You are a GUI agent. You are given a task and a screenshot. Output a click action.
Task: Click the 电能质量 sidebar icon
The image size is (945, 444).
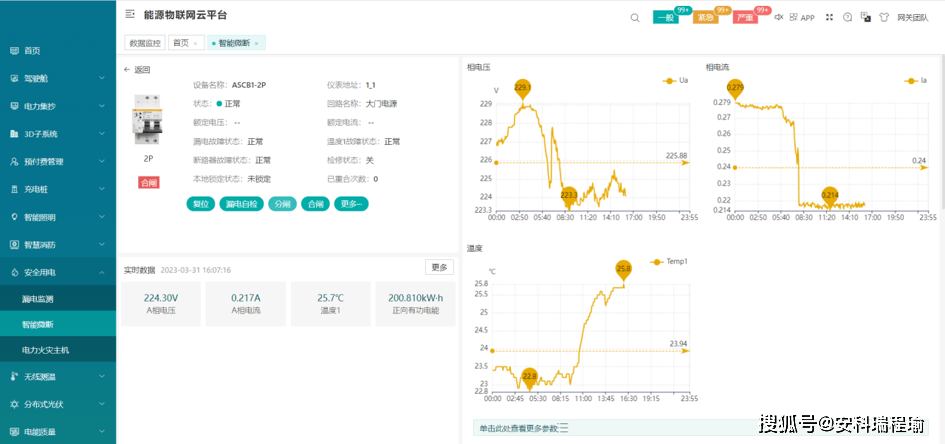[x=15, y=432]
